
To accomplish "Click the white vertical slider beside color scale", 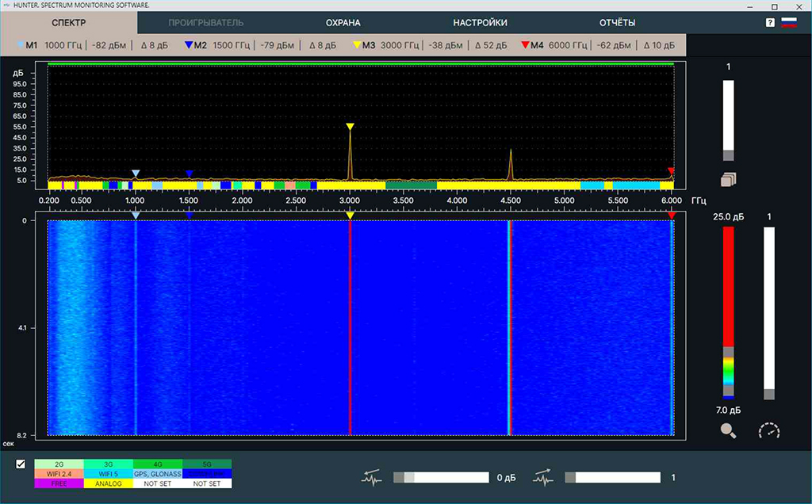I will [769, 313].
